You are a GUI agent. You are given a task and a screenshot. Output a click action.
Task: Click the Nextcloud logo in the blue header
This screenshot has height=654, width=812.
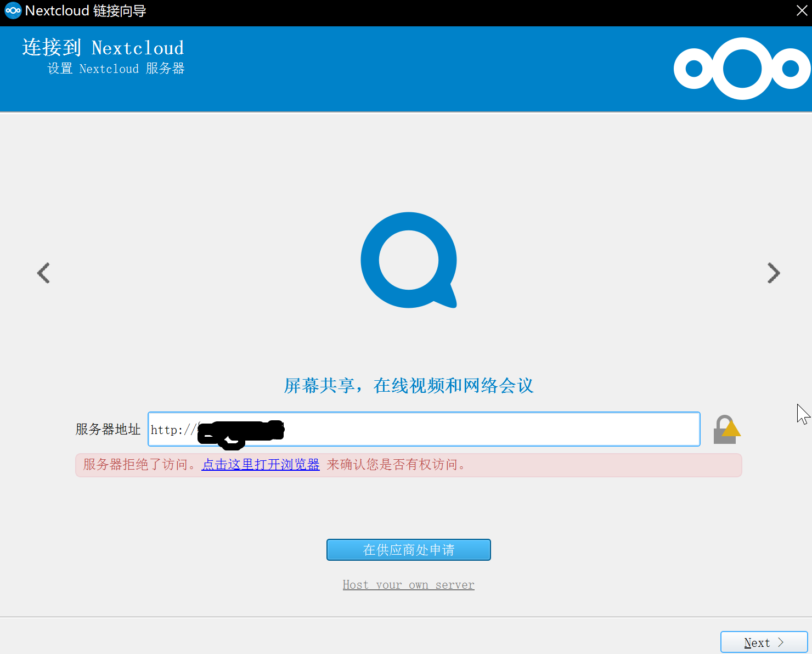(742, 69)
